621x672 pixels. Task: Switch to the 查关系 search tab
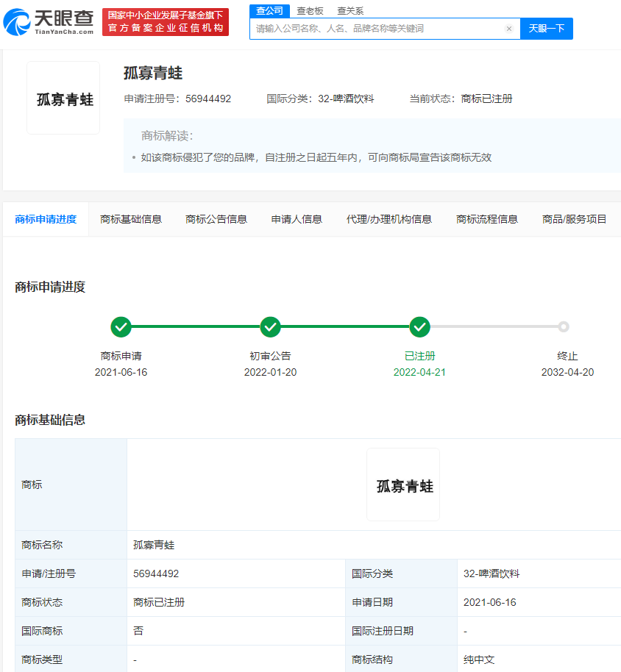[350, 11]
